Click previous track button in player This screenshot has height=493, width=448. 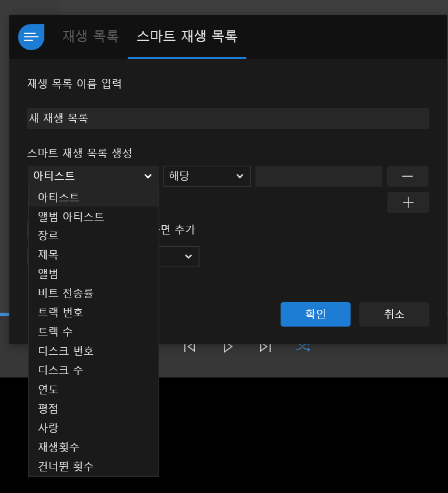190,348
